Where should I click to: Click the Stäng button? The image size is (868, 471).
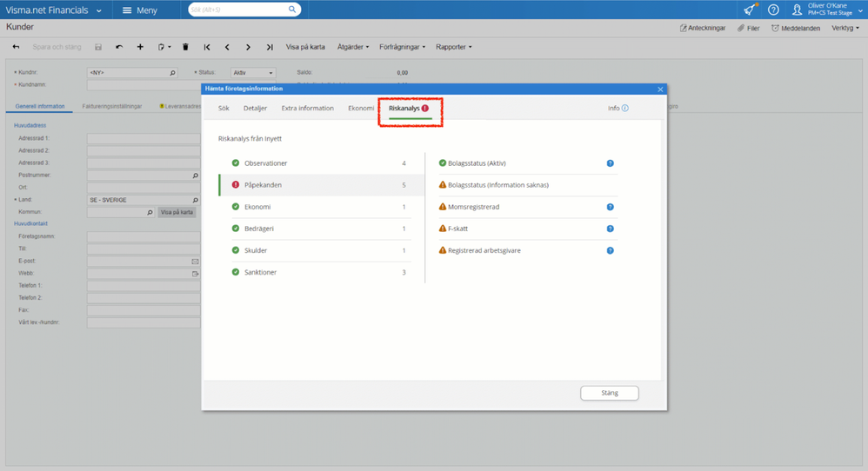tap(610, 393)
